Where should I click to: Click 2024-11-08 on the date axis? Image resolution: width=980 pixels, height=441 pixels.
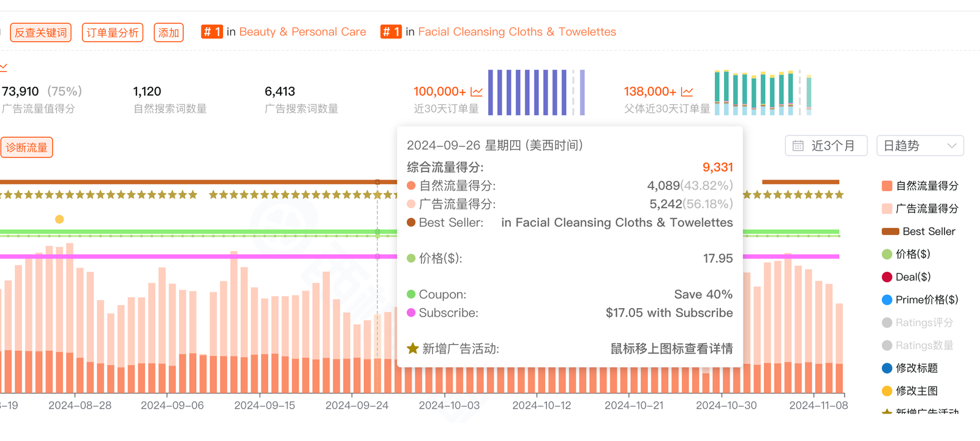(x=818, y=405)
